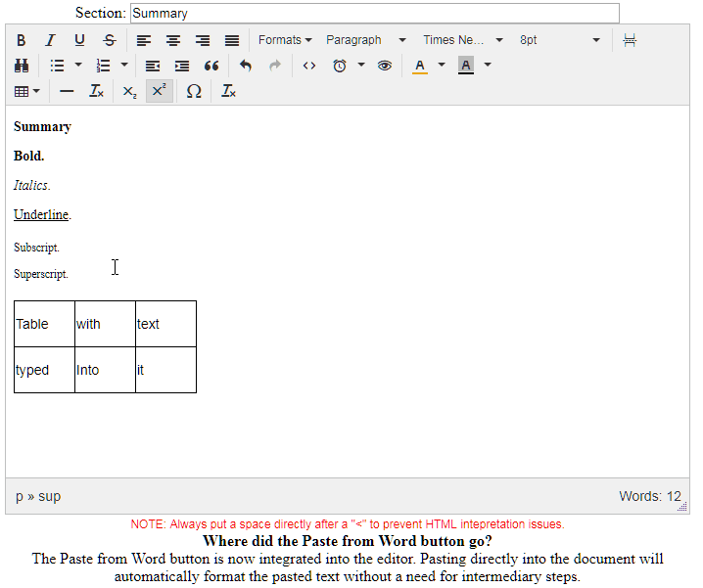The image size is (703, 588).
Task: Insert a blockquote
Action: coord(211,66)
